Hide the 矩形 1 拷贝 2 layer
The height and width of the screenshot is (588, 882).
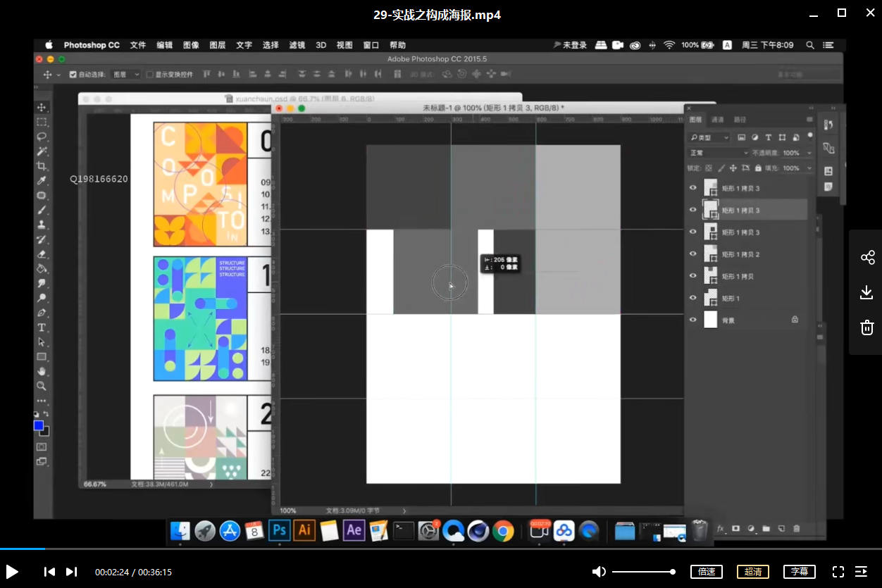692,254
